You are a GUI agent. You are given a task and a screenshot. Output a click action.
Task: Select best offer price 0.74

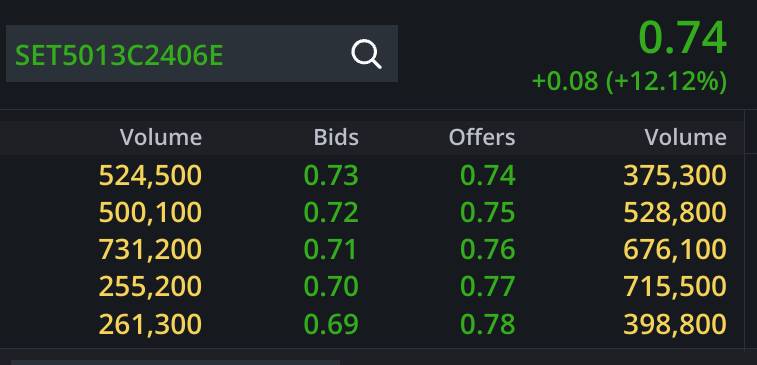point(488,176)
